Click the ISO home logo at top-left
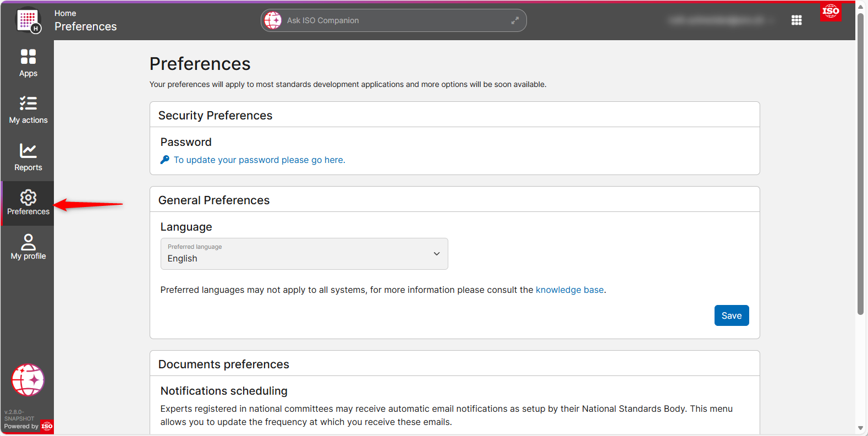 coord(28,20)
